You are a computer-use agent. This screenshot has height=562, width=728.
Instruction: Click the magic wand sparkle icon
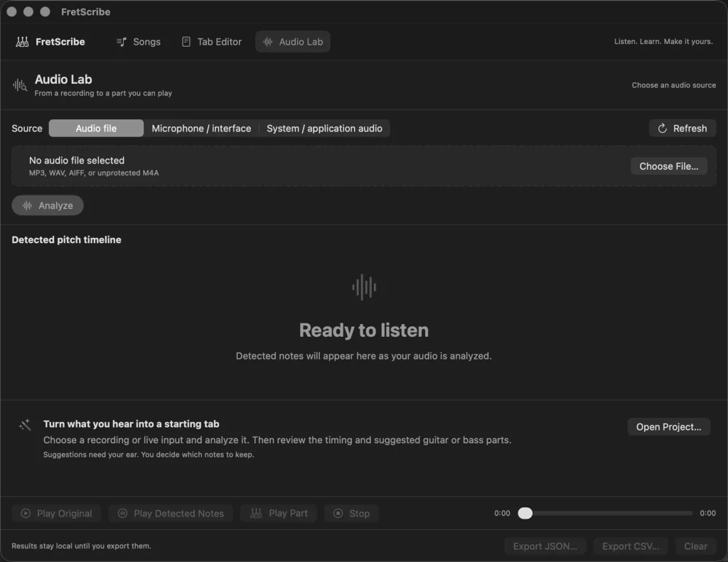click(x=25, y=425)
